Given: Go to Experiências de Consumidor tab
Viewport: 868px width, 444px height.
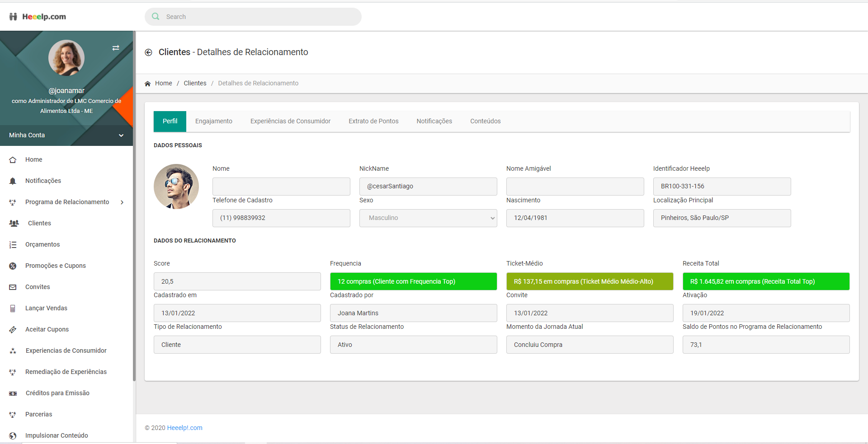Looking at the screenshot, I should point(290,122).
